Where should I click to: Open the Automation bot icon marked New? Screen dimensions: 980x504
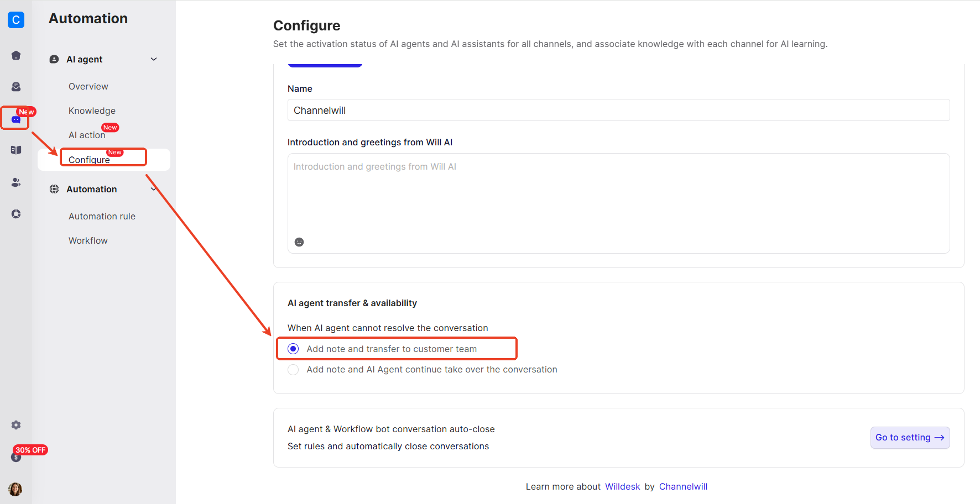(x=16, y=119)
